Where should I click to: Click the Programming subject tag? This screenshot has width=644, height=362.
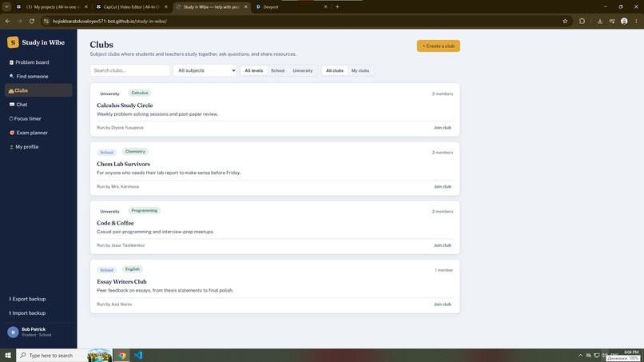144,210
